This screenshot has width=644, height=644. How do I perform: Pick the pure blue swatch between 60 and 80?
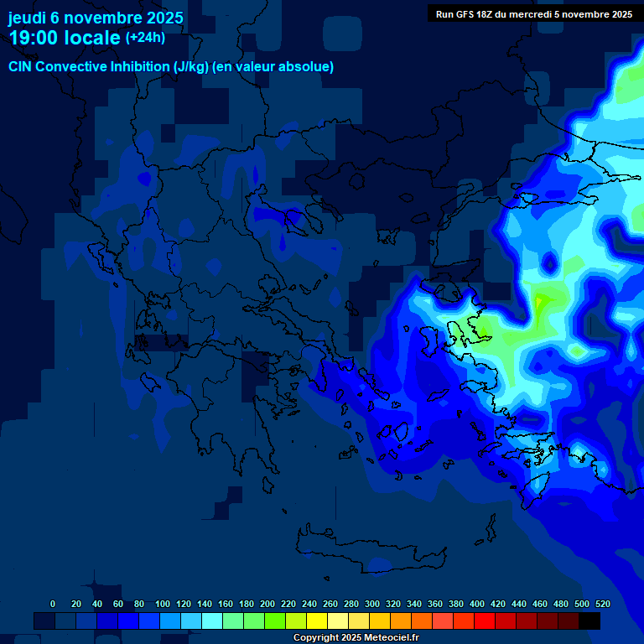(127, 621)
